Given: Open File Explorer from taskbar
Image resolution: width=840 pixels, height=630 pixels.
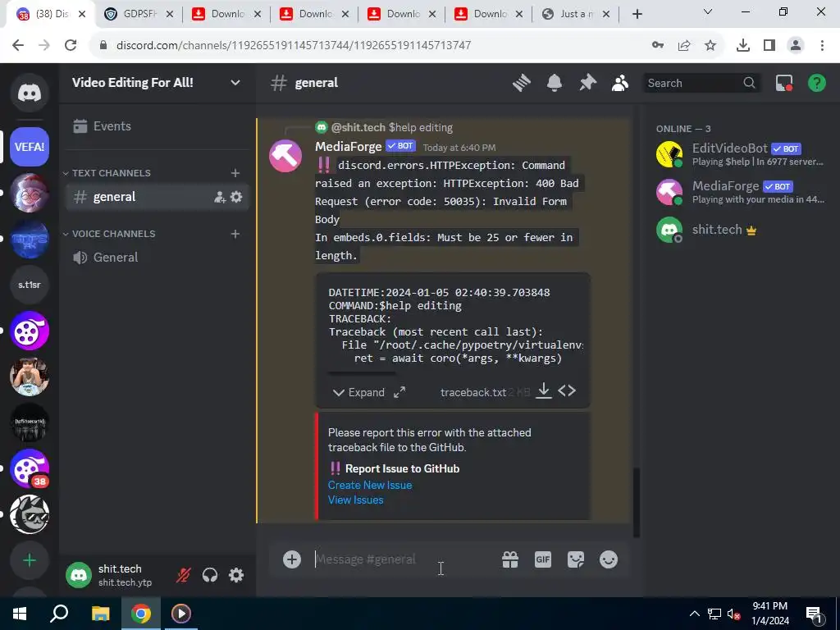Looking at the screenshot, I should point(100,614).
